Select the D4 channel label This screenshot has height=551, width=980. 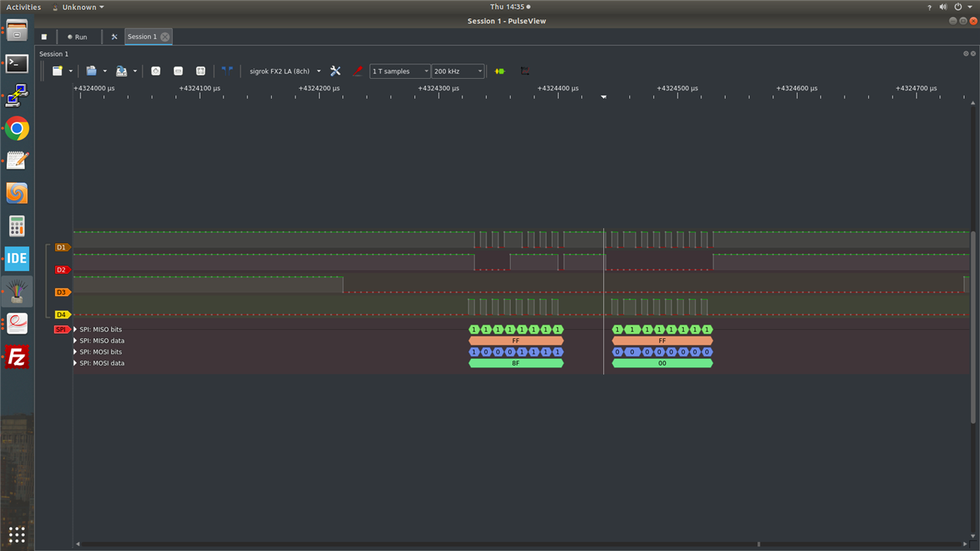click(63, 315)
